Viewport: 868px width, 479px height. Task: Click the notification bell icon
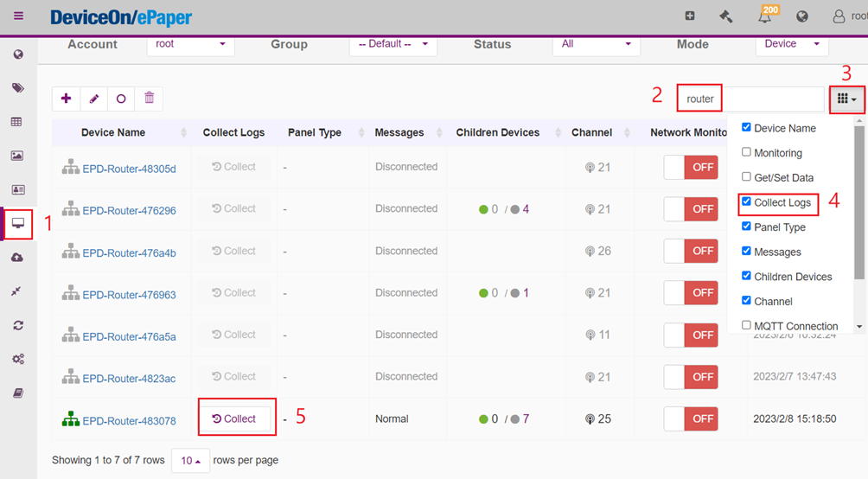click(764, 16)
